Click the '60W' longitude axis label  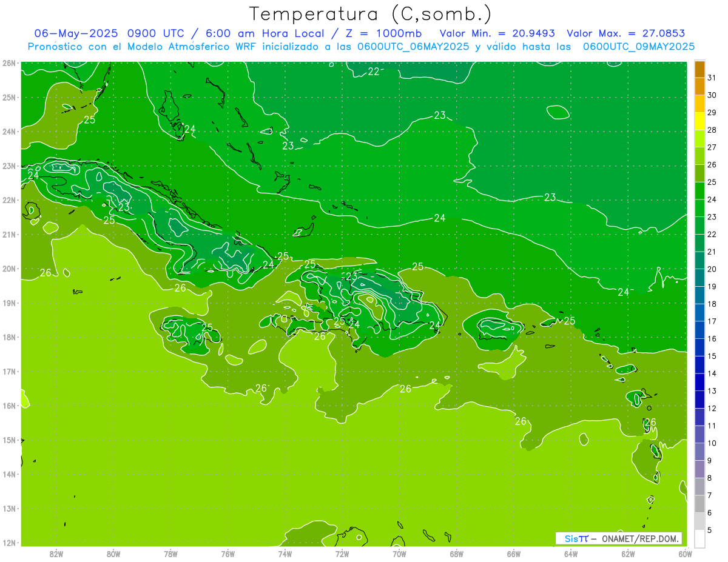pyautogui.click(x=686, y=554)
